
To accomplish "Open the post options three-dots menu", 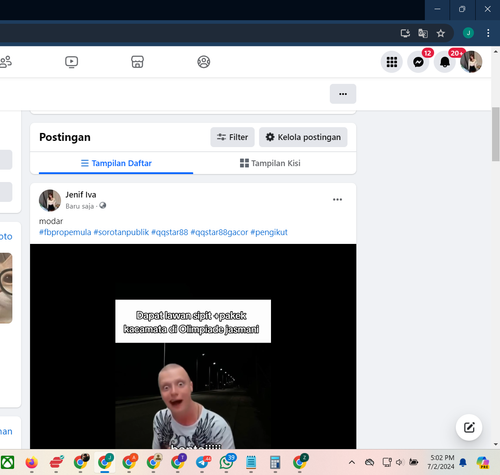I will 337,200.
